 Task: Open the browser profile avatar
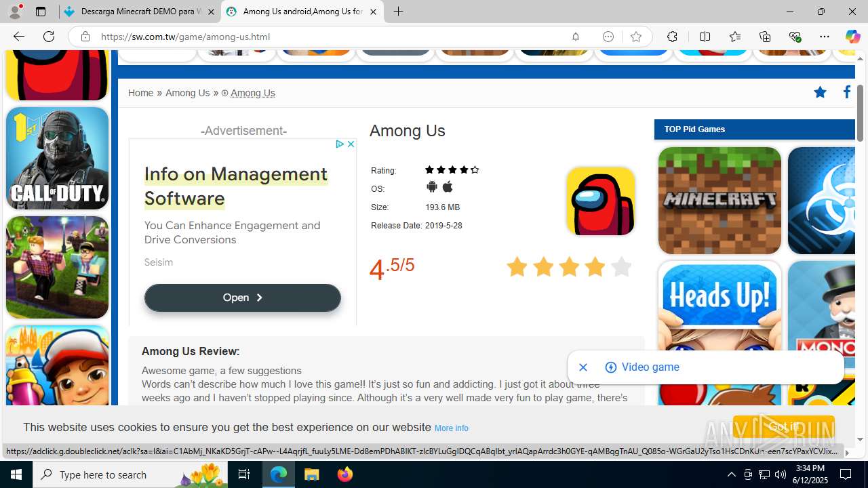(15, 12)
